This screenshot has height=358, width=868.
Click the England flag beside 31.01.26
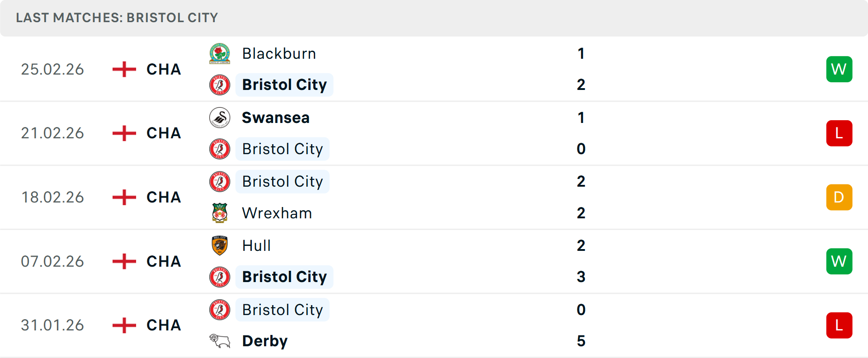click(x=123, y=325)
